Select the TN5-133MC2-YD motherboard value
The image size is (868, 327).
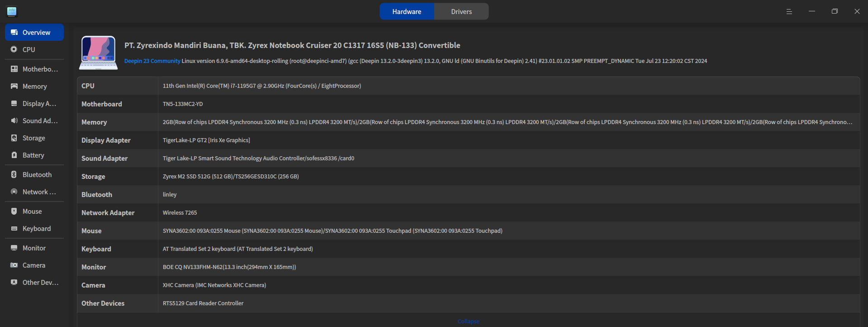tap(183, 104)
